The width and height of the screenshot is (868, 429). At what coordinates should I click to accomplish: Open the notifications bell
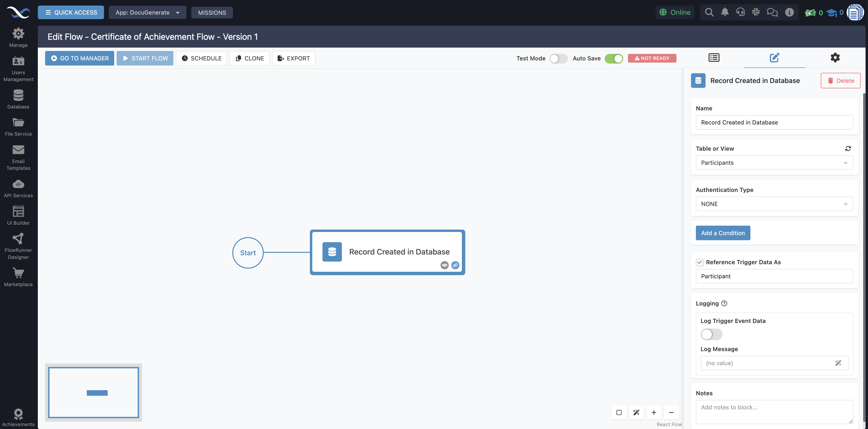coord(725,12)
